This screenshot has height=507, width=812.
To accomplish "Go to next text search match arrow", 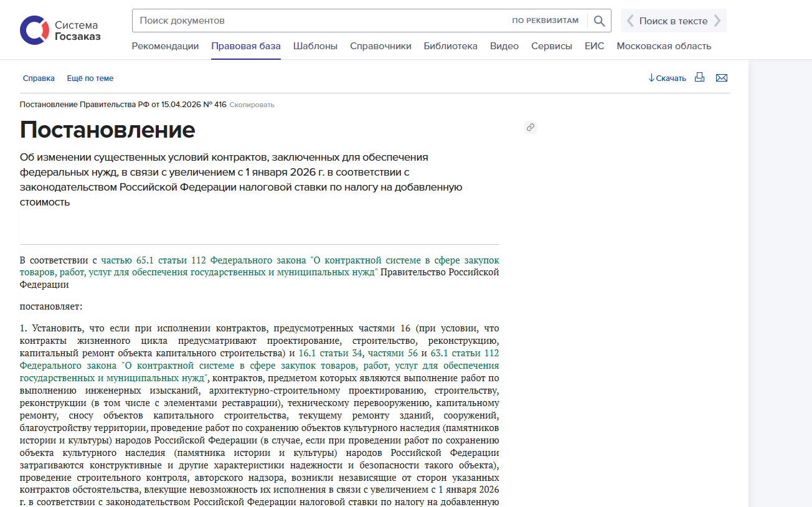I will [x=717, y=21].
